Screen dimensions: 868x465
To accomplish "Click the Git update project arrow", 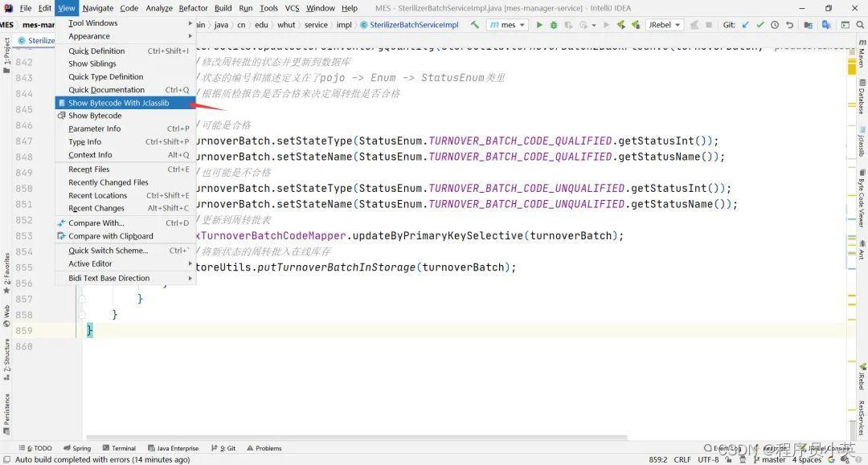I will pos(746,25).
